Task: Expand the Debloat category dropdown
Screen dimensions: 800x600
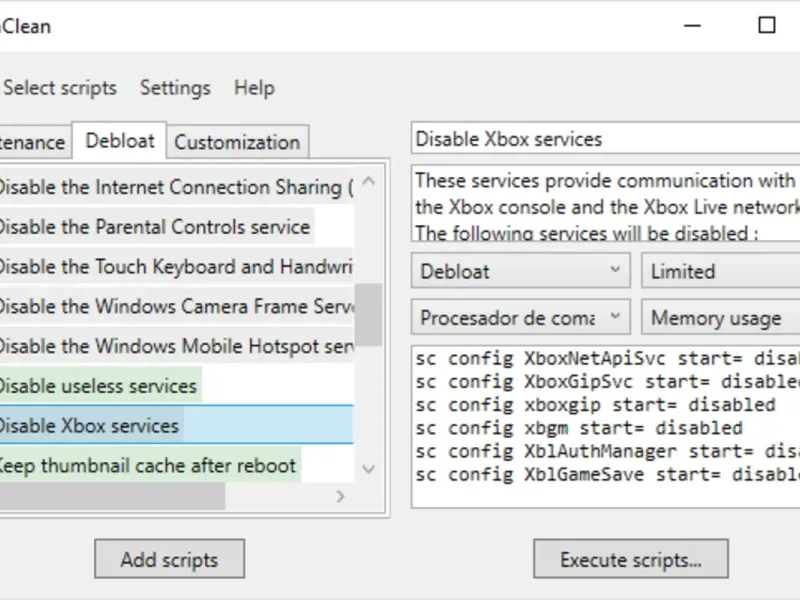Action: pyautogui.click(x=520, y=271)
